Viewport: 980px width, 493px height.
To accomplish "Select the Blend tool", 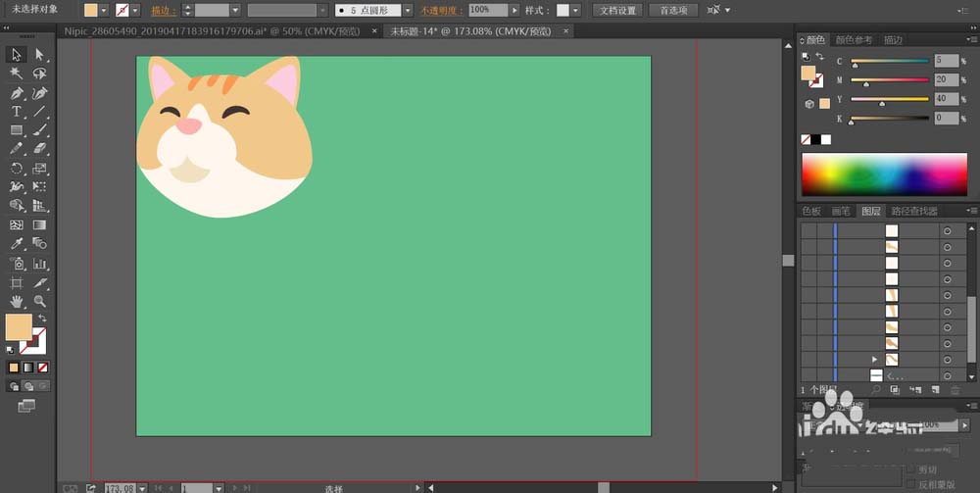I will point(39,244).
